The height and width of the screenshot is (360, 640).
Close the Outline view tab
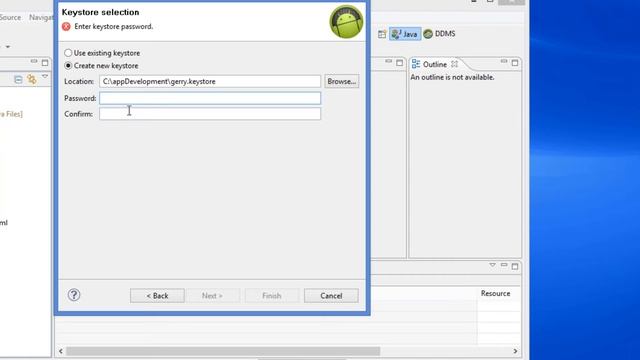click(454, 64)
